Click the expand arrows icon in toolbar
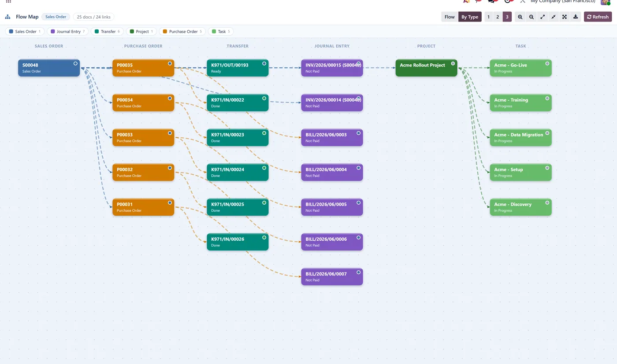The image size is (617, 364). coord(542,17)
